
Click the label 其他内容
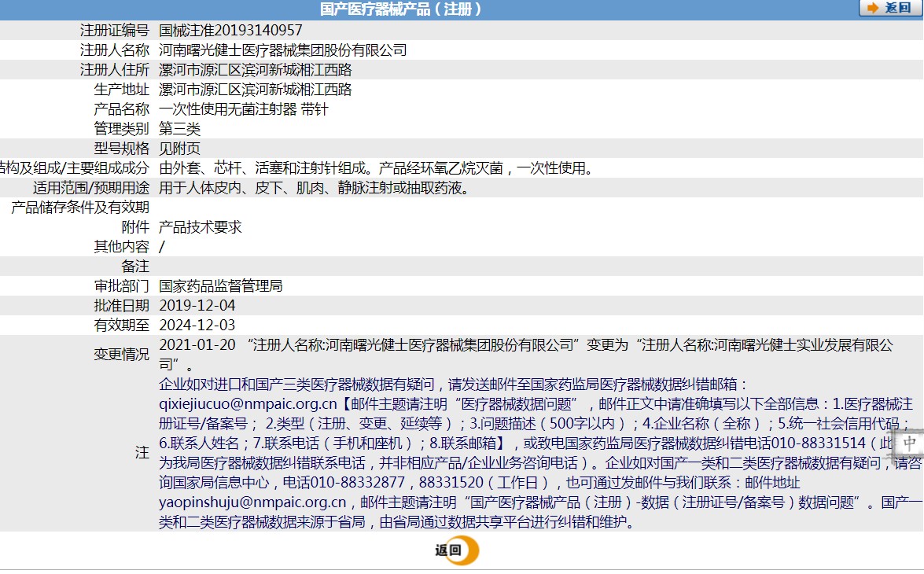pyautogui.click(x=121, y=246)
